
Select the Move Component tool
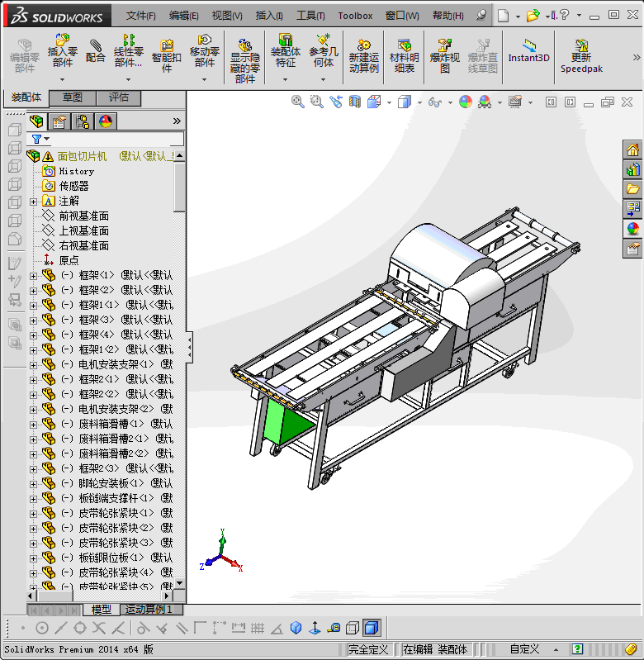pyautogui.click(x=205, y=50)
